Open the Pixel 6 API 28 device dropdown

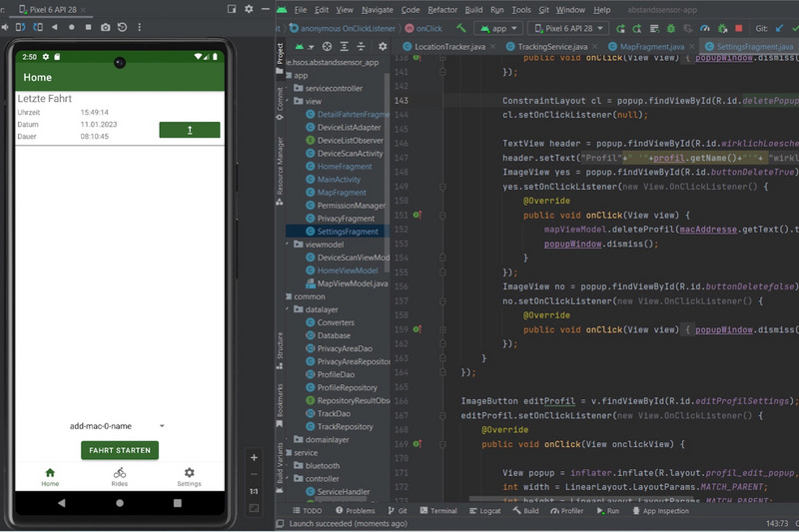(568, 29)
